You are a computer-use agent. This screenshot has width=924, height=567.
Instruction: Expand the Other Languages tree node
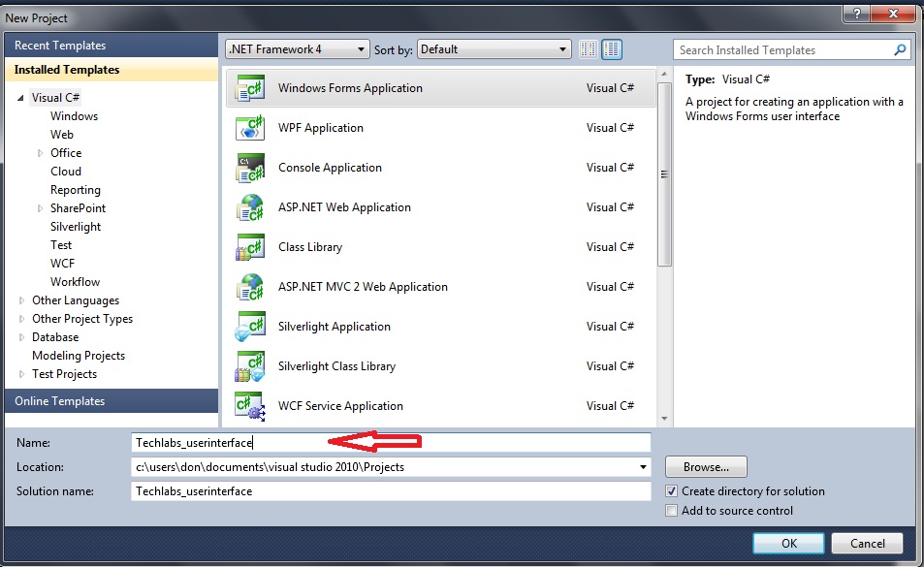22,300
